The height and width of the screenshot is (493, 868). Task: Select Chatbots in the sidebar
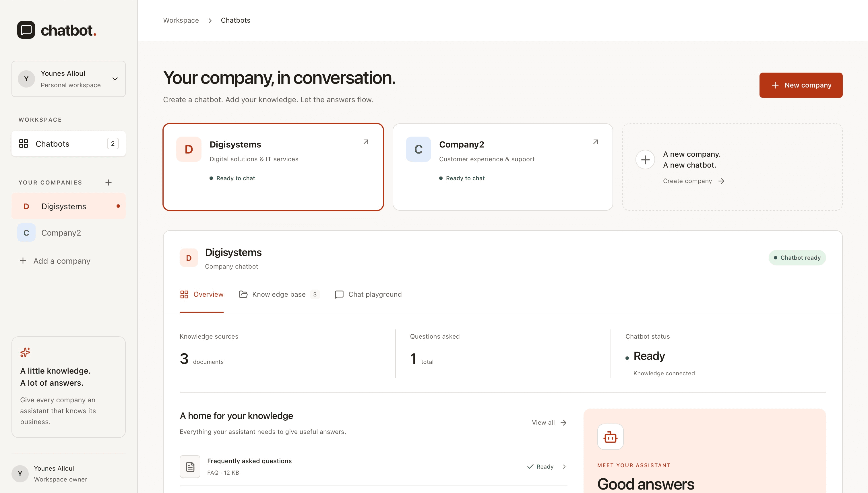point(68,143)
